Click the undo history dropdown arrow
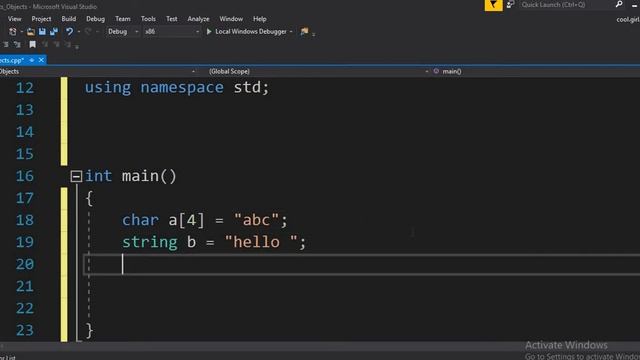 [79, 31]
